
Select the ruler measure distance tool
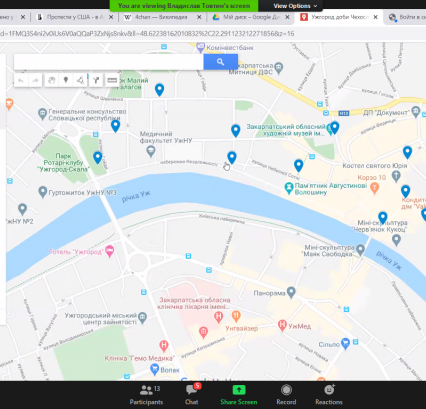112,80
